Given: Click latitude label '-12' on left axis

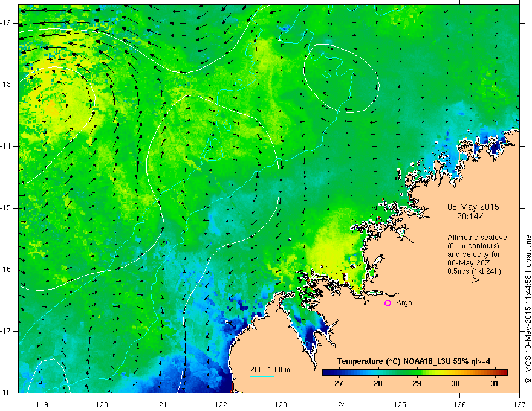Looking at the screenshot, I should [6, 23].
